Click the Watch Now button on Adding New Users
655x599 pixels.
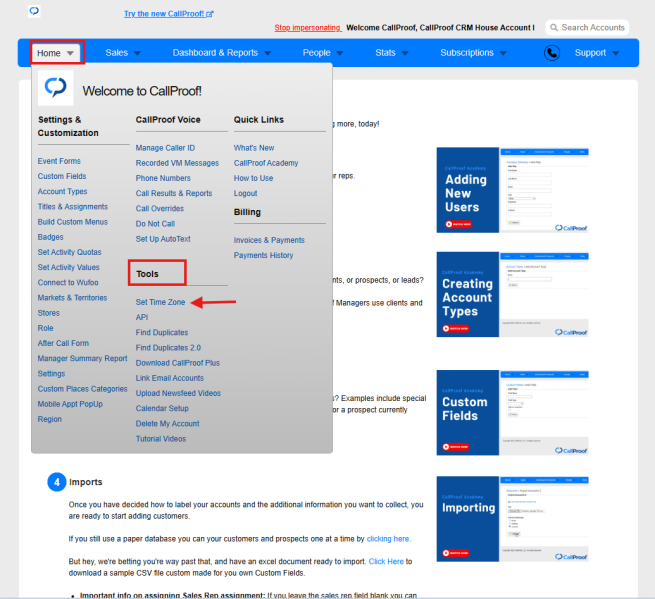[458, 224]
